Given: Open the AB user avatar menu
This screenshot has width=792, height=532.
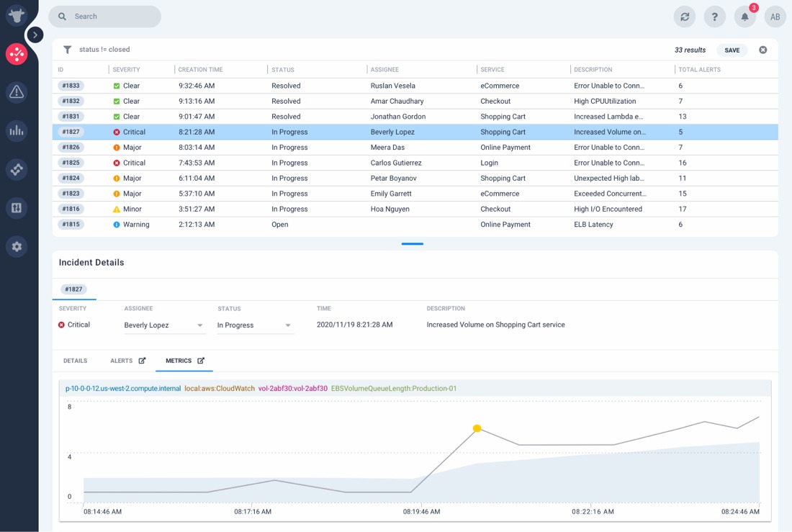Looking at the screenshot, I should [775, 17].
